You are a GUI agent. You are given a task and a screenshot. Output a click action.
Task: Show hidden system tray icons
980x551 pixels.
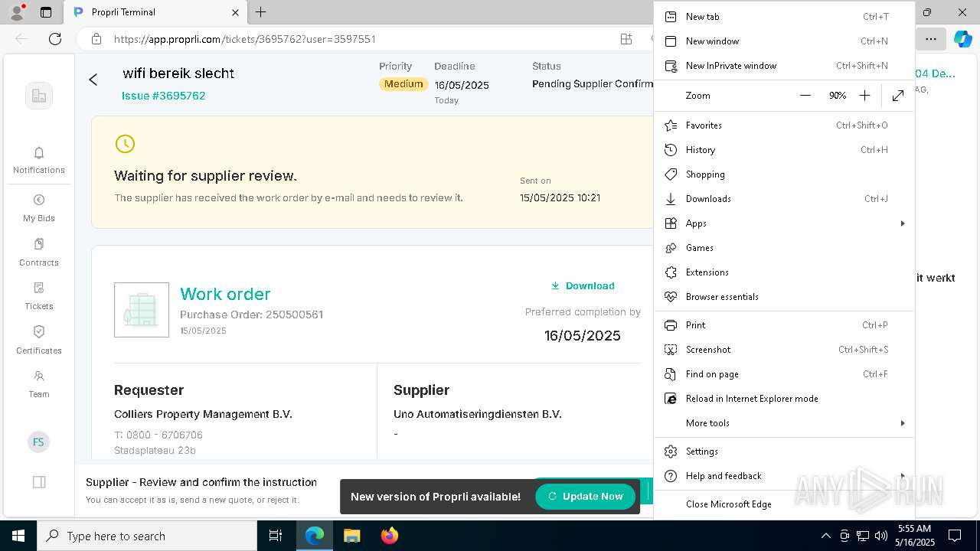coord(825,536)
